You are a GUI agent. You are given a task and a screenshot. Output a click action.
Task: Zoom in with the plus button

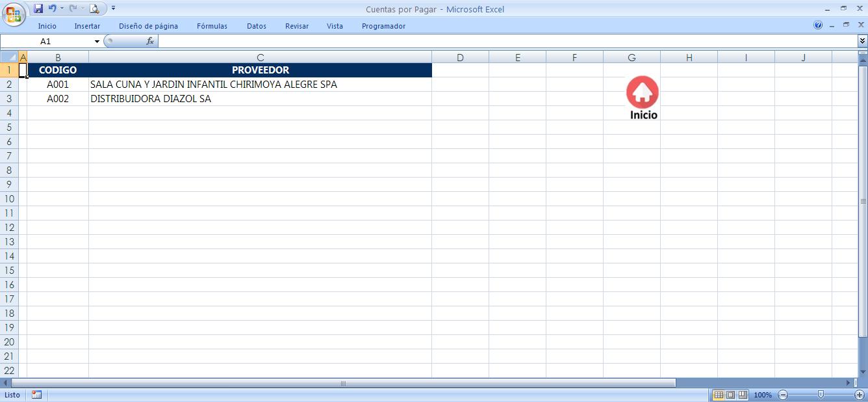tap(860, 395)
